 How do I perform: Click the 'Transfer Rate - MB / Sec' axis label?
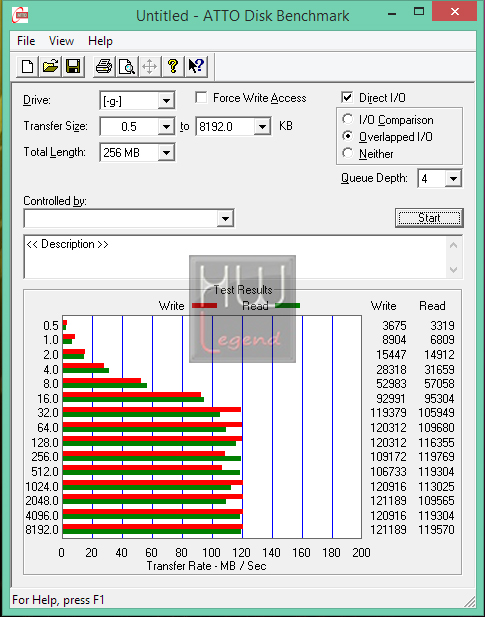point(207,566)
